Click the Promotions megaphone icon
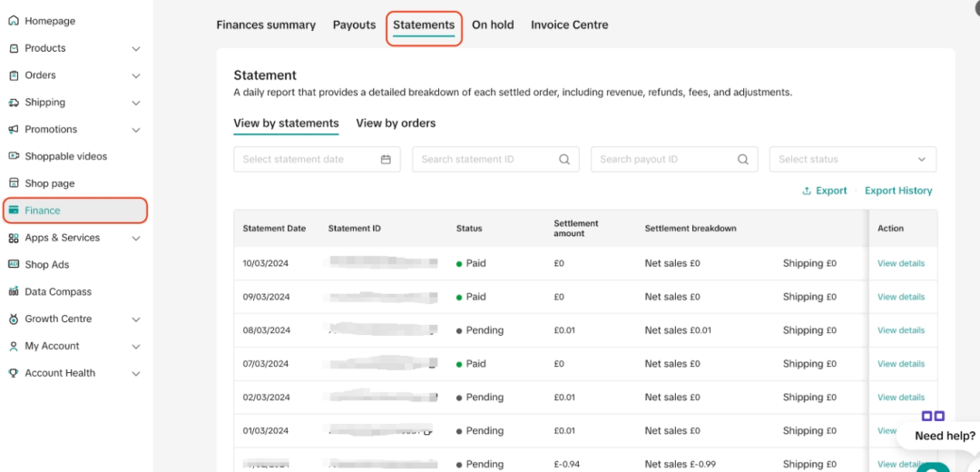The image size is (980, 472). [x=14, y=130]
